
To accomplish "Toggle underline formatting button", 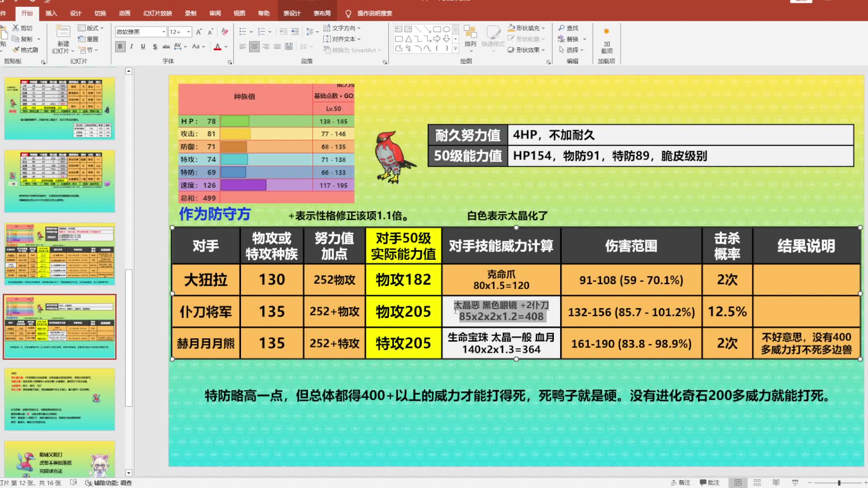I will point(143,47).
